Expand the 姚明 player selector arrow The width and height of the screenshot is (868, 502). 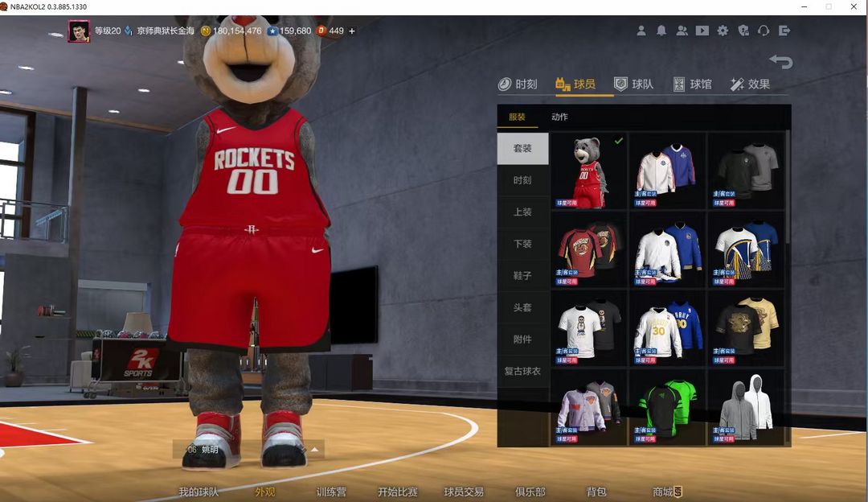[314, 450]
